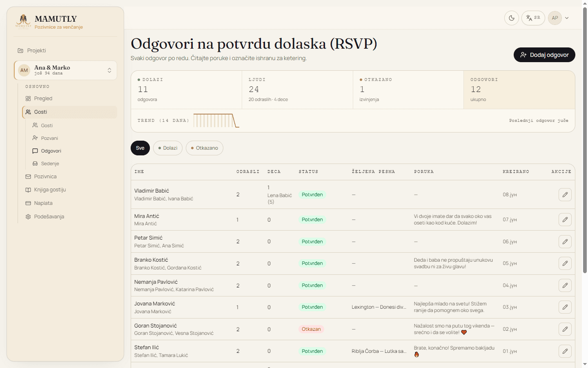Click the Ljudi stat card
The image size is (588, 368).
[297, 90]
